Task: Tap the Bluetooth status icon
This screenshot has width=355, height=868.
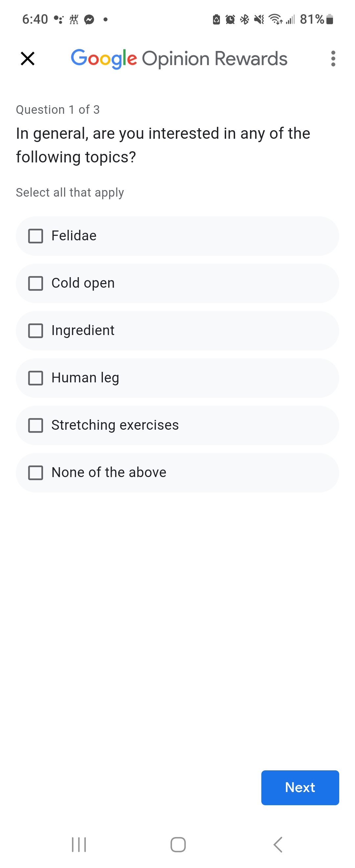Action: click(x=245, y=19)
